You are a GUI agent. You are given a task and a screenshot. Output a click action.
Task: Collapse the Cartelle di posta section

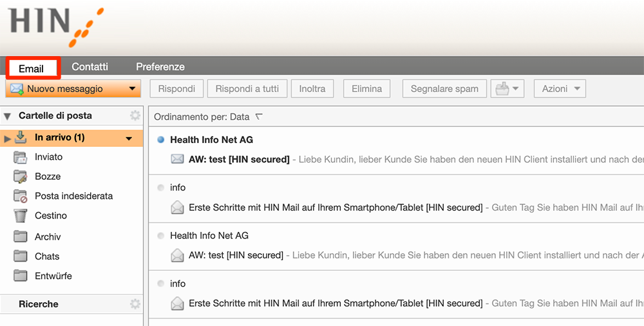coord(7,117)
